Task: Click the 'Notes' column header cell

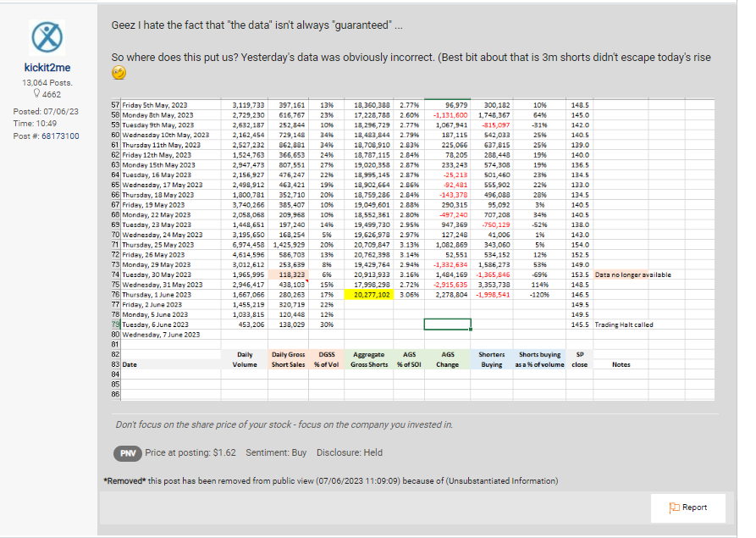Action: [x=621, y=364]
